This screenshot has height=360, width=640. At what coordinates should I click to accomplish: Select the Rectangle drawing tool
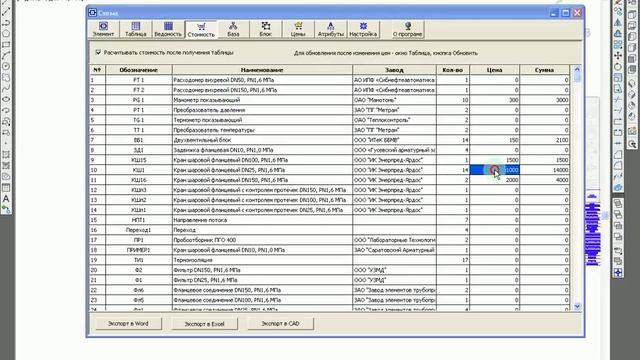click(x=6, y=44)
